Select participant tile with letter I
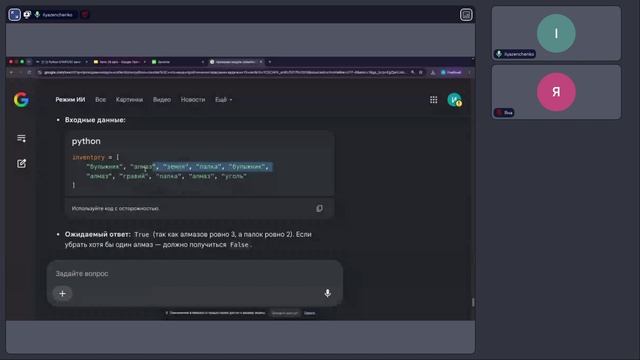640x360 pixels. [x=556, y=33]
